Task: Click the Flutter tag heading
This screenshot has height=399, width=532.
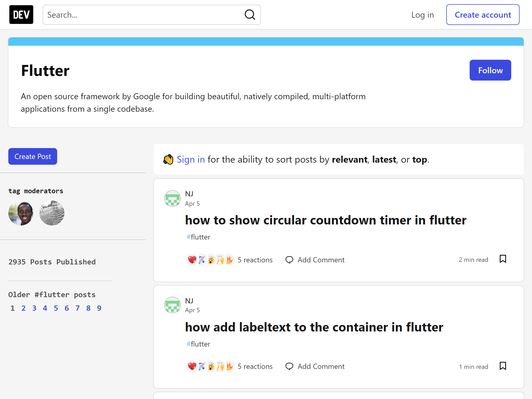Action: tap(45, 71)
